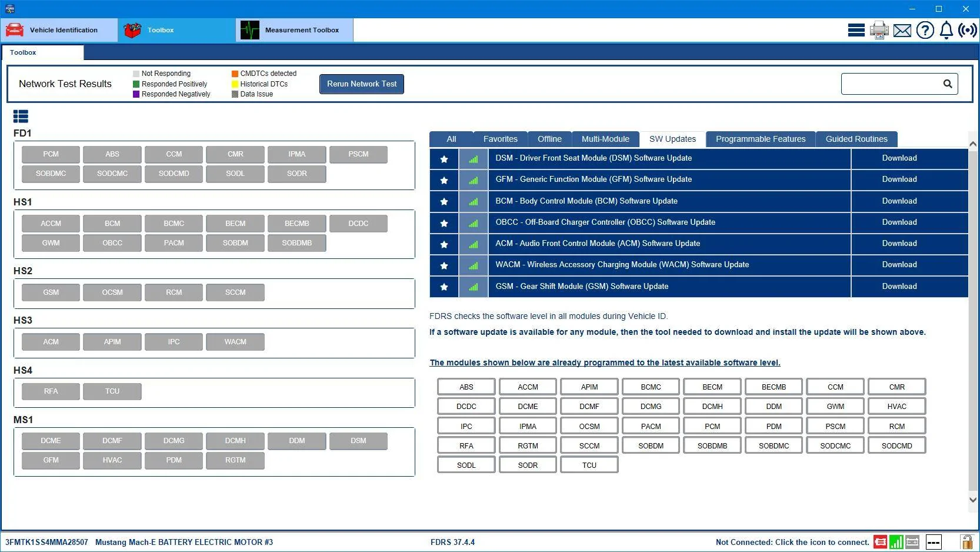Image resolution: width=980 pixels, height=552 pixels.
Task: Click the favorite star for OBCC Software Update
Action: coord(444,223)
